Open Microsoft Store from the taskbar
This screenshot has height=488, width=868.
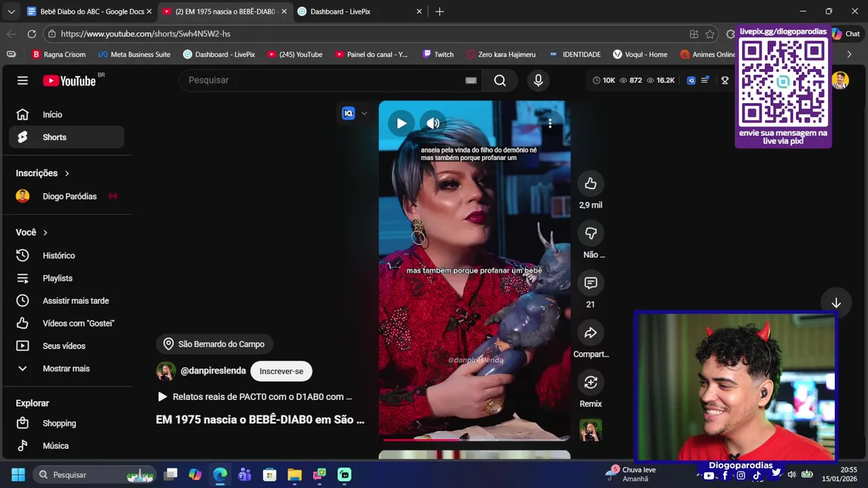[269, 474]
